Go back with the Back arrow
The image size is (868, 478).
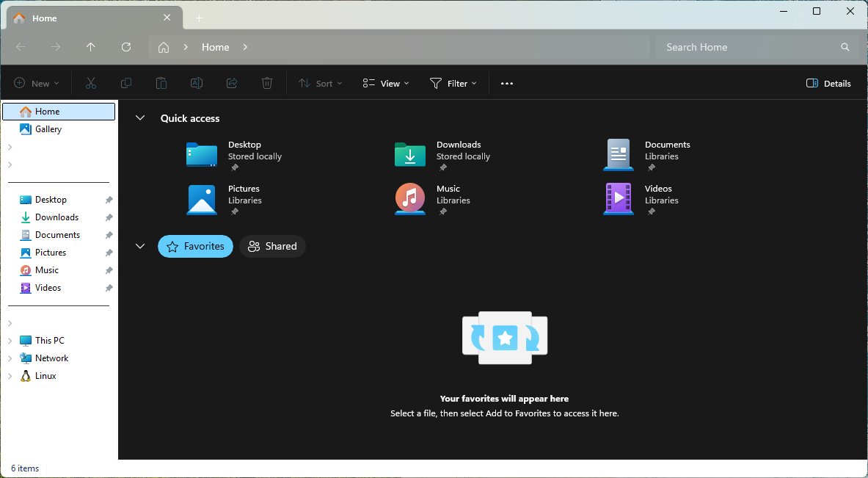21,47
